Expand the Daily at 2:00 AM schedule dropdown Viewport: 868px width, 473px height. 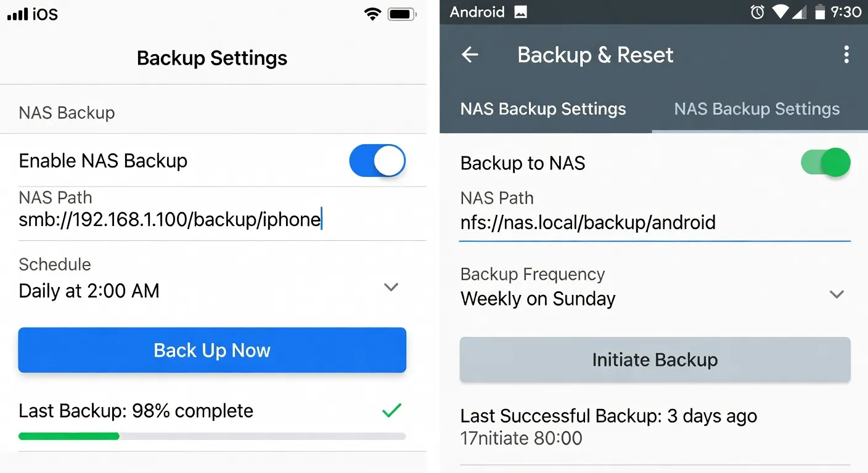pos(391,287)
